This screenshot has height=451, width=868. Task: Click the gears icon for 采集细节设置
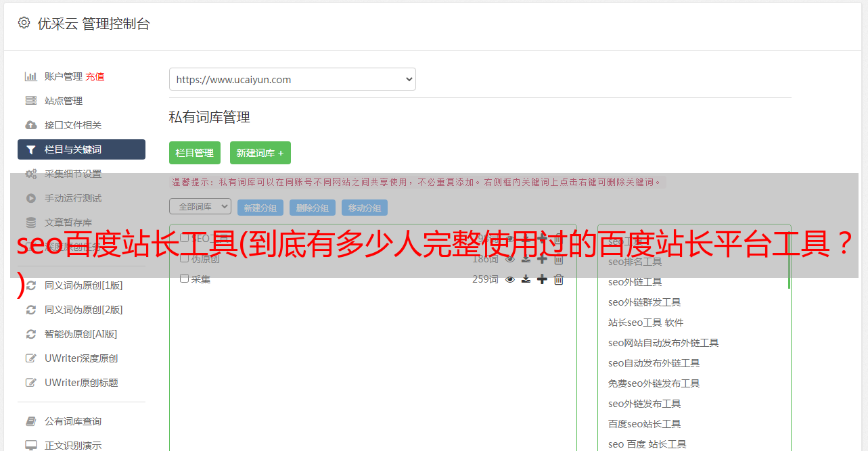(31, 174)
